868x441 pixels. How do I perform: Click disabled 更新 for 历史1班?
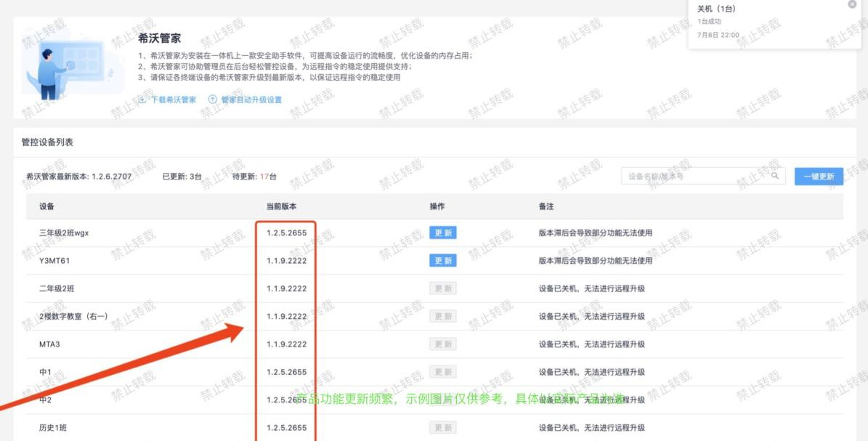[443, 427]
